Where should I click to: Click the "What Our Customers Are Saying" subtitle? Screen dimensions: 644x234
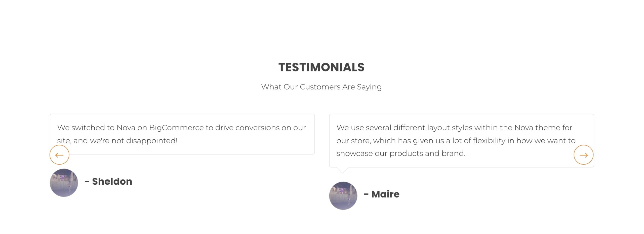(x=321, y=87)
